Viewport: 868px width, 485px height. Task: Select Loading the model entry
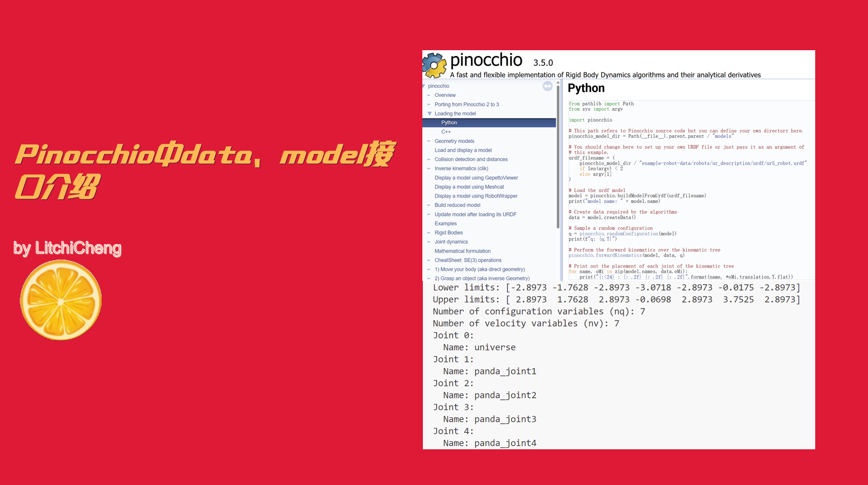[455, 113]
